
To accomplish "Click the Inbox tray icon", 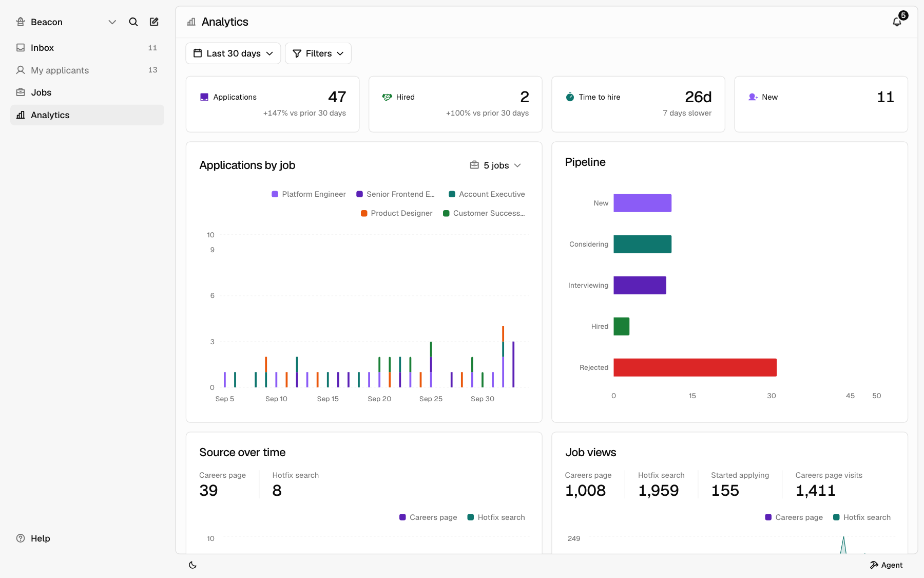I will point(21,48).
